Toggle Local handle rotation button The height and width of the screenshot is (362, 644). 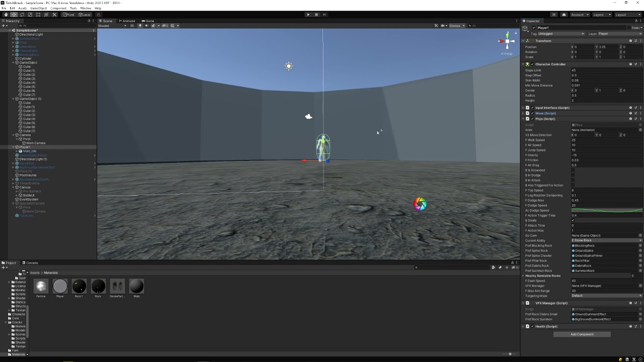(84, 15)
